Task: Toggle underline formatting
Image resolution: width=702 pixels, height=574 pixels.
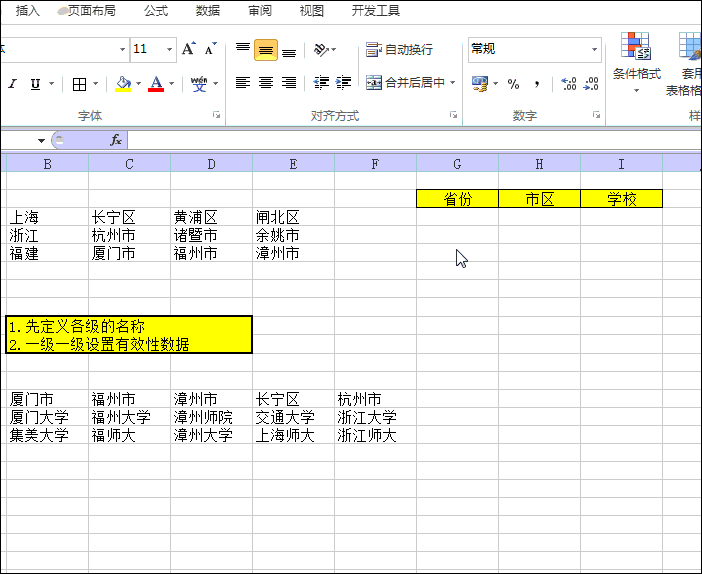Action: (35, 84)
